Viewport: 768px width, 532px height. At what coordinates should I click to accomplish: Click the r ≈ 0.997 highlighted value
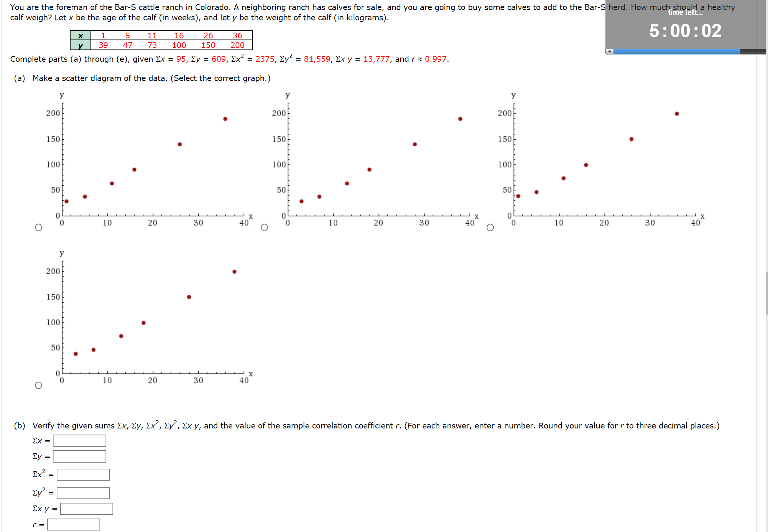pyautogui.click(x=436, y=59)
